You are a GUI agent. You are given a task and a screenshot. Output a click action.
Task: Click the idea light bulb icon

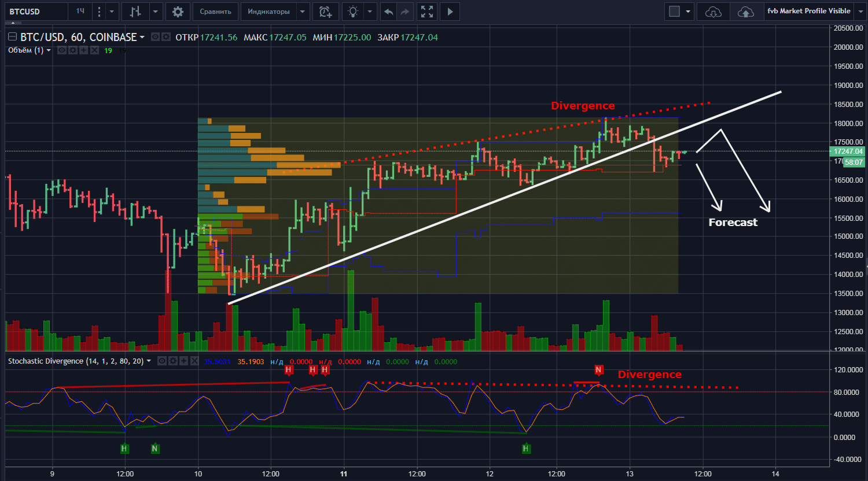(352, 11)
